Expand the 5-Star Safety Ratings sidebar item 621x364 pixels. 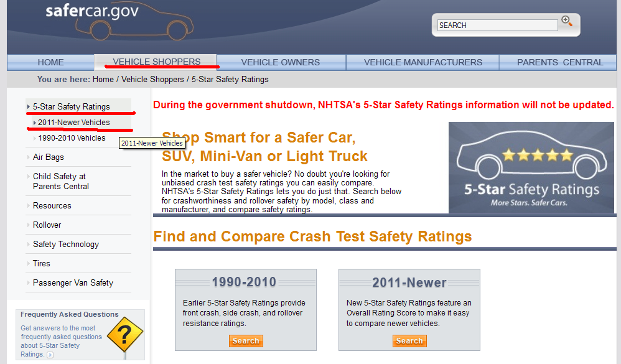pyautogui.click(x=71, y=106)
